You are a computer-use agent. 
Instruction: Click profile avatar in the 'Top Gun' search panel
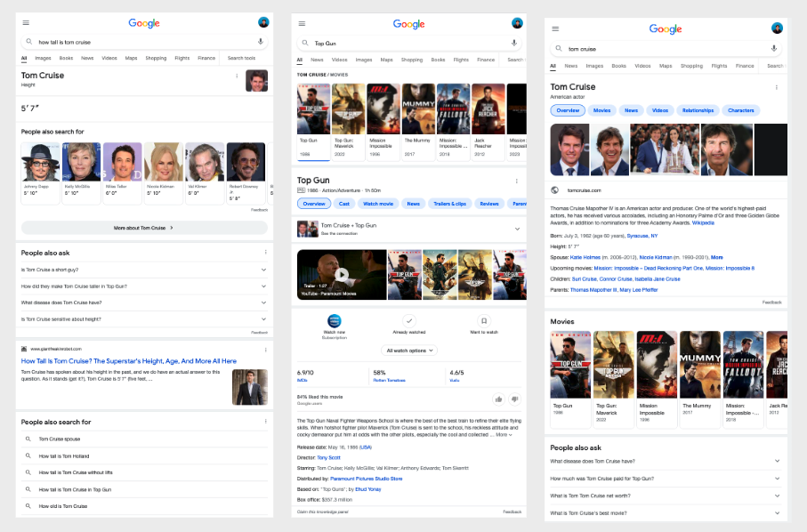pyautogui.click(x=517, y=22)
